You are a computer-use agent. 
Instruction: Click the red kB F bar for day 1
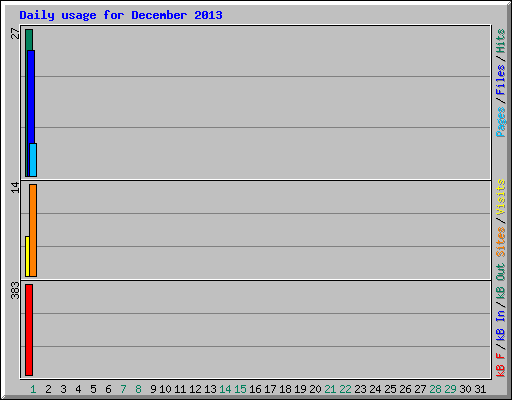29,330
